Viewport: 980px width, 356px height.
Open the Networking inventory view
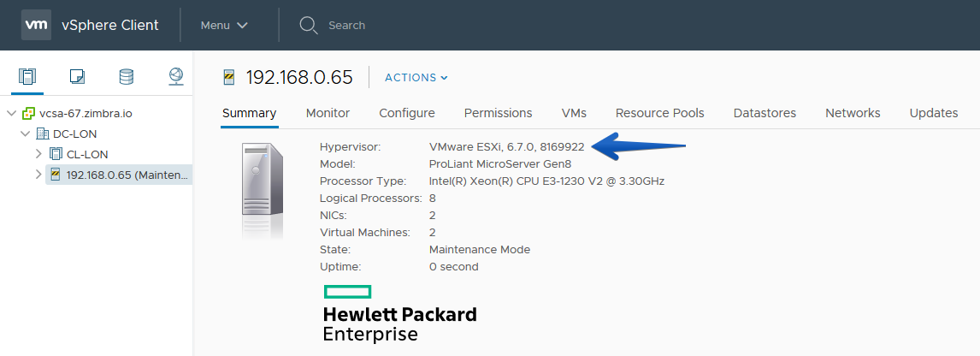175,77
